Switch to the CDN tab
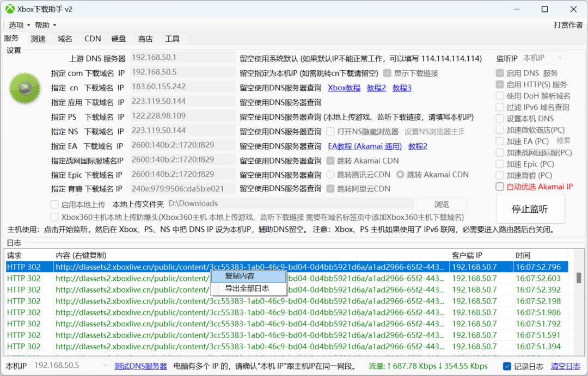Viewport: 588px width, 376px height. tap(92, 39)
